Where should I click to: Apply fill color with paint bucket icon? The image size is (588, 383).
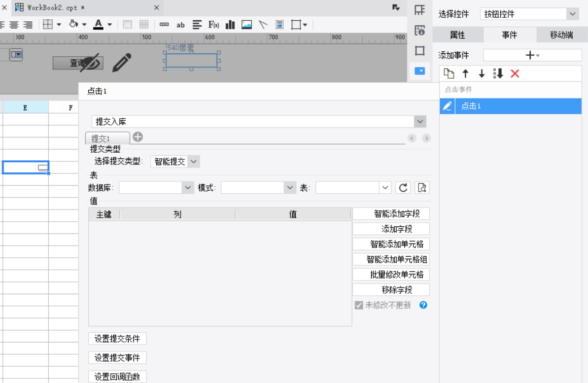point(74,24)
